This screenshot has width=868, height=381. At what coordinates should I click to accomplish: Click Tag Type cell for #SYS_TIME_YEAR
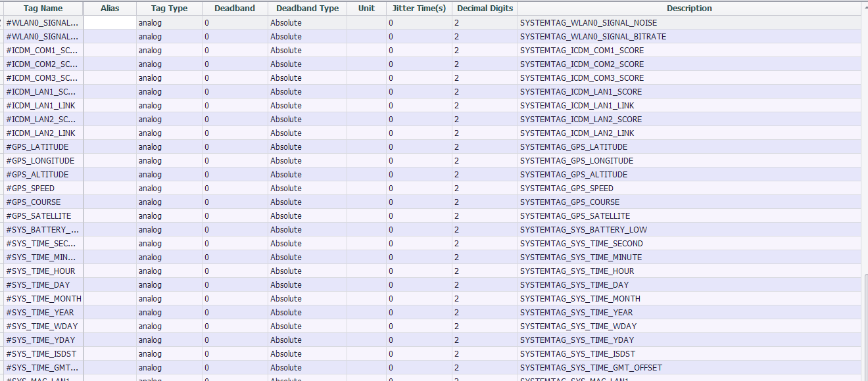coord(150,313)
